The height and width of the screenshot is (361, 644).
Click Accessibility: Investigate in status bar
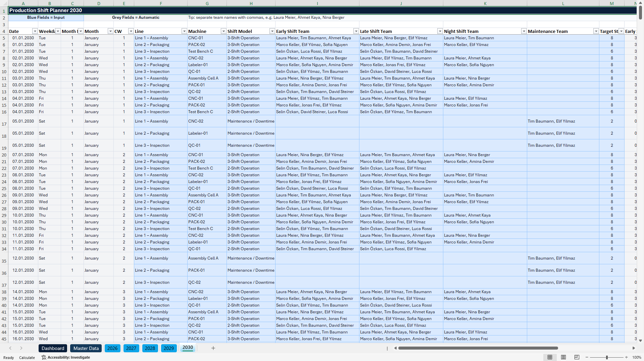click(66, 357)
